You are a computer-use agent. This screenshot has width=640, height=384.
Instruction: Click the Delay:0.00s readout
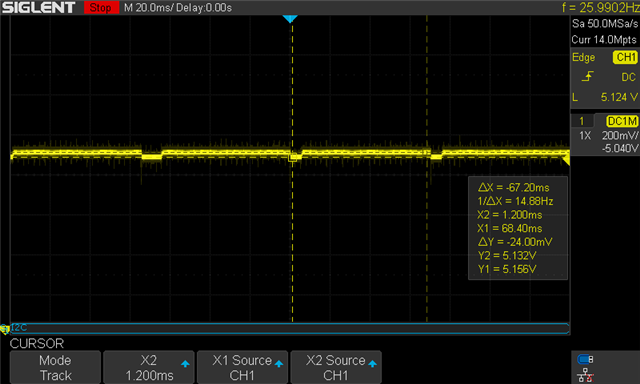204,8
